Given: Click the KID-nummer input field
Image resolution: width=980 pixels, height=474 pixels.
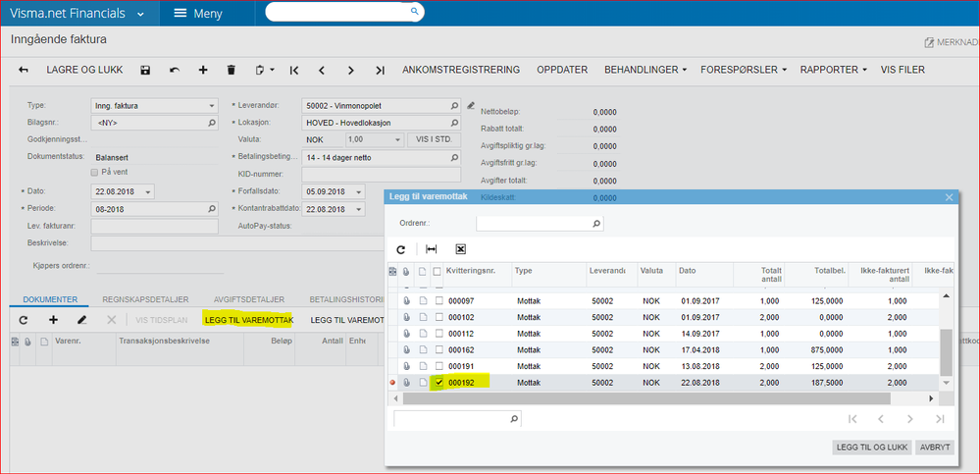Looking at the screenshot, I should click(382, 175).
